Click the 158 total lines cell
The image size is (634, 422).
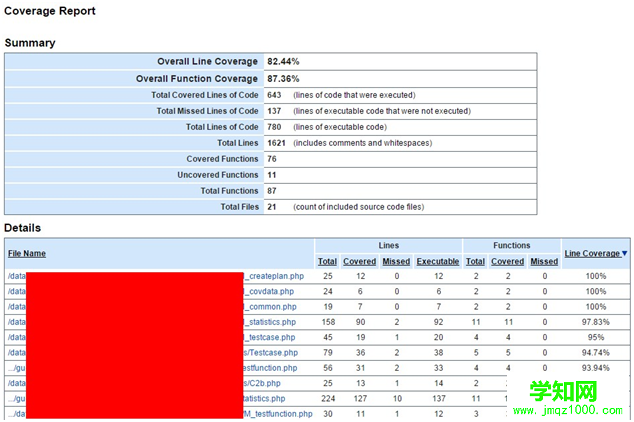[328, 322]
